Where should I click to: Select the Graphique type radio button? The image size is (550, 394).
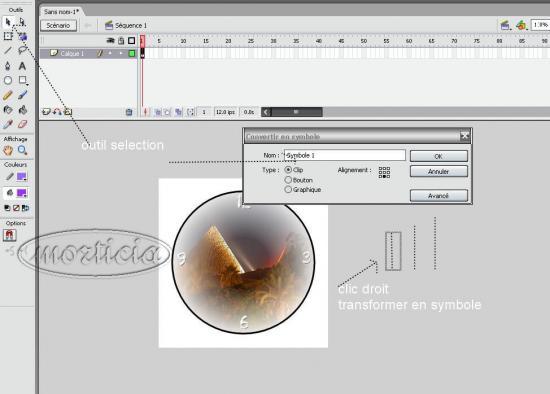tap(288, 189)
